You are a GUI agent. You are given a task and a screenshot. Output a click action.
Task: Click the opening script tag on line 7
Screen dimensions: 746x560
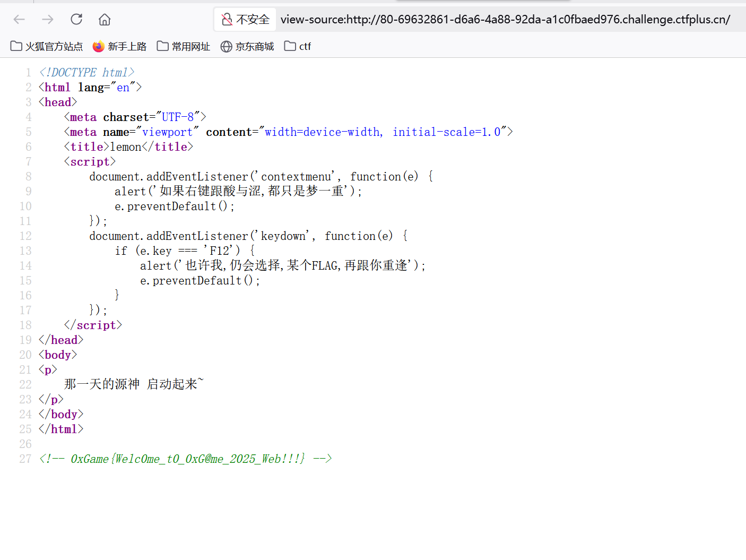[x=90, y=162]
